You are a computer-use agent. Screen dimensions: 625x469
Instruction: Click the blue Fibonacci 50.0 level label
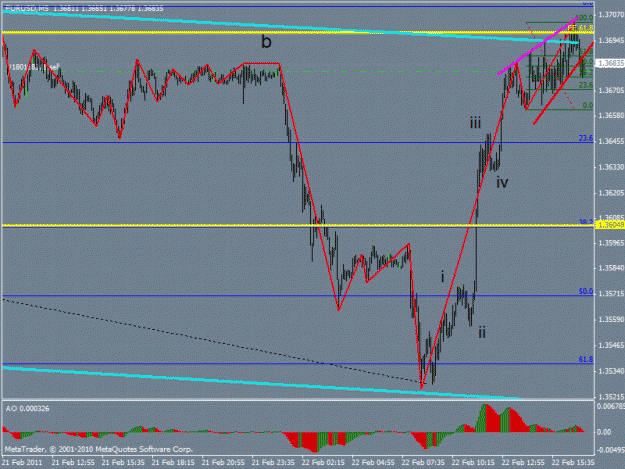[x=586, y=291]
